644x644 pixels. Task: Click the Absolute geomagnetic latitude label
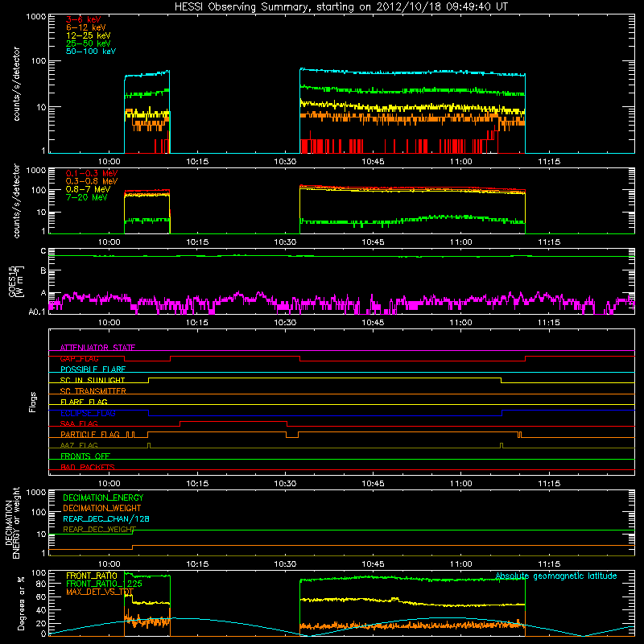(556, 576)
